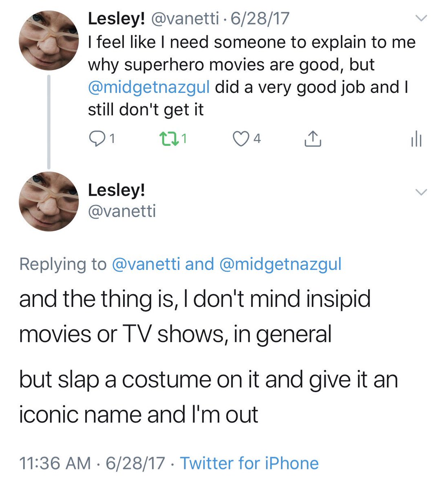Open tweet analytics bar chart icon
This screenshot has height=489, width=448.
tap(416, 139)
